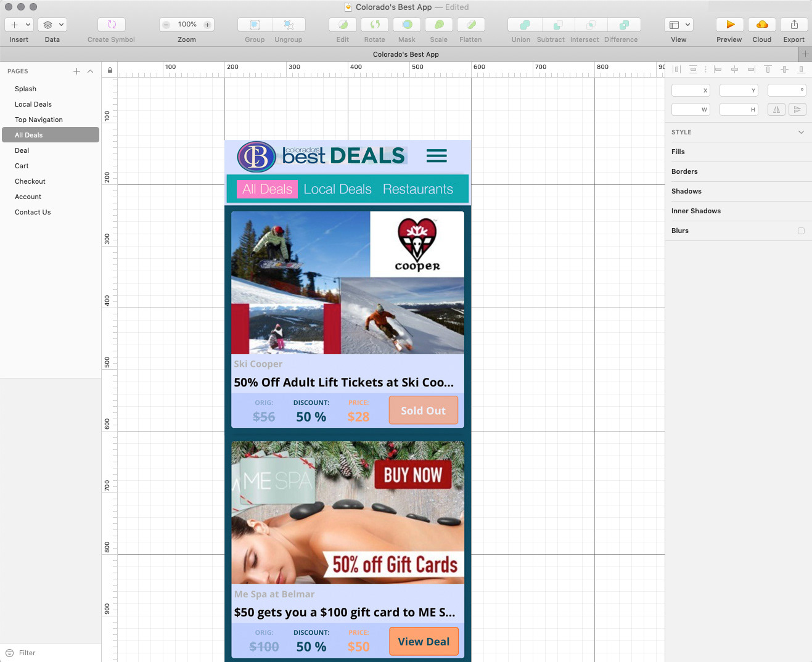The image size is (812, 662).
Task: Apply the Intersect boolean operation
Action: point(591,25)
